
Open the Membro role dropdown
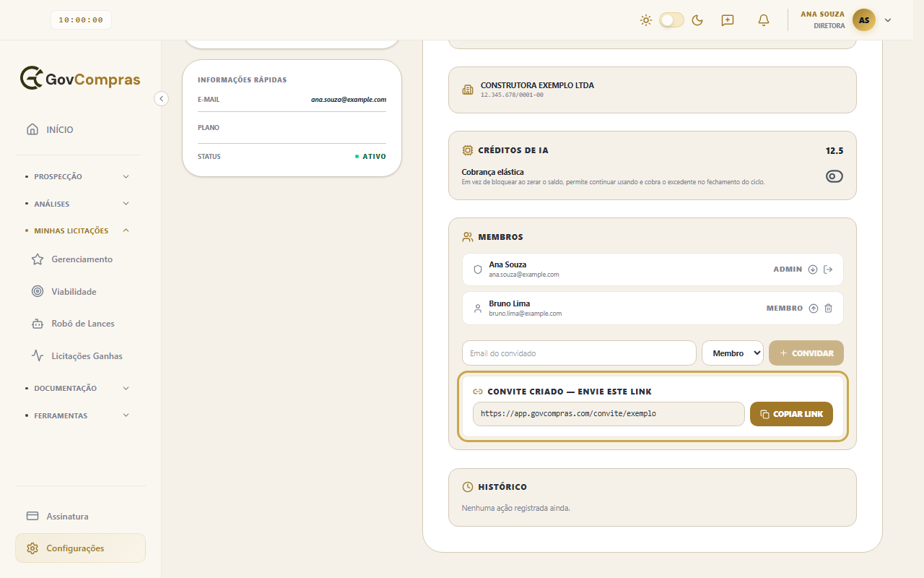pos(733,353)
